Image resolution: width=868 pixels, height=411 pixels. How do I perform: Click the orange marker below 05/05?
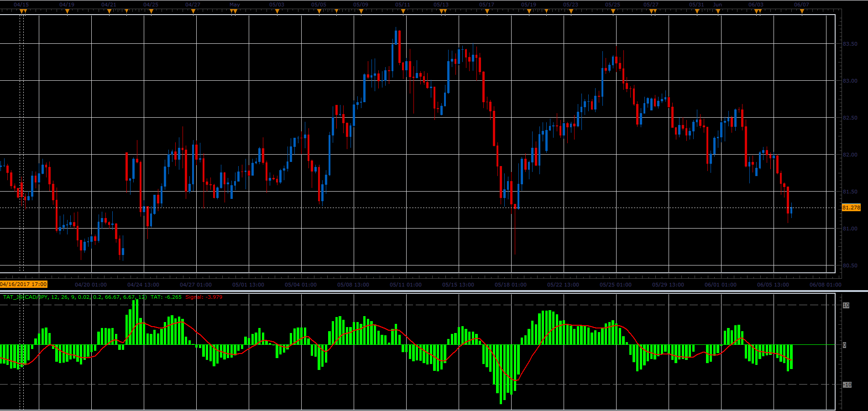click(x=319, y=11)
